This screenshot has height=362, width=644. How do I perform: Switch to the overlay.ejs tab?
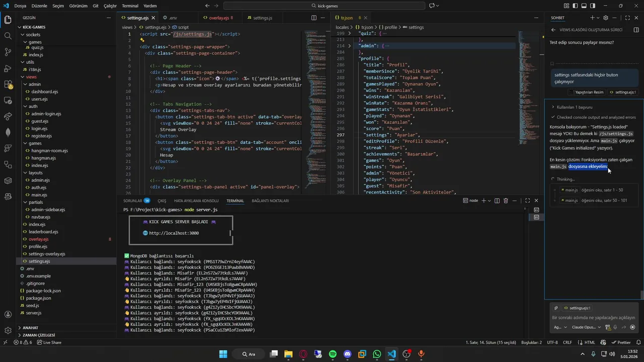pyautogui.click(x=219, y=18)
